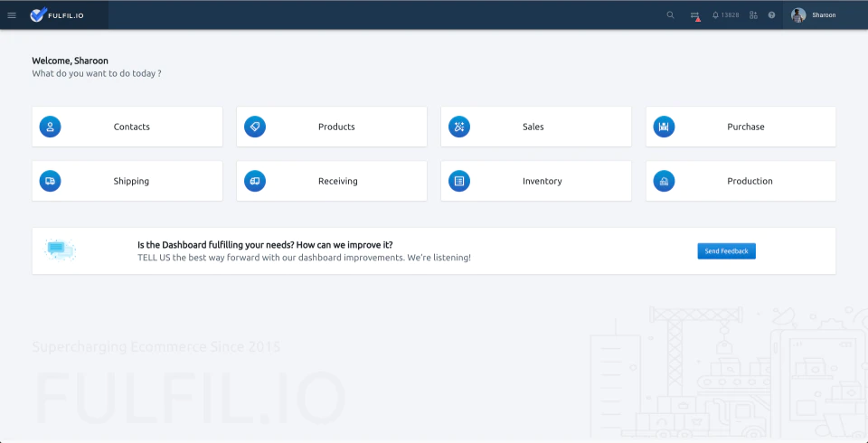
Task: Click the Inventory list icon
Action: point(459,181)
